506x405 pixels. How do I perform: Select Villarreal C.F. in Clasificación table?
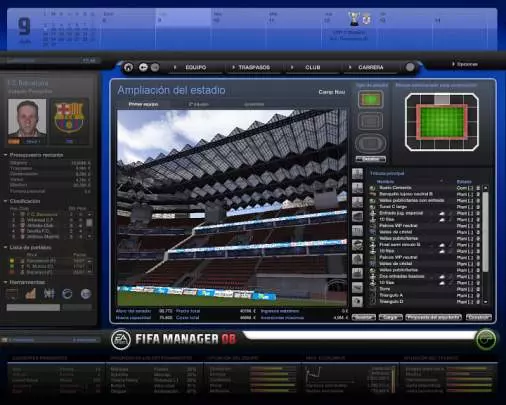click(x=41, y=220)
